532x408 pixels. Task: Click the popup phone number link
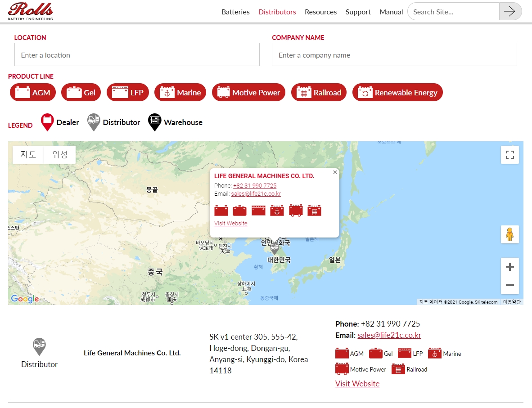pos(255,185)
